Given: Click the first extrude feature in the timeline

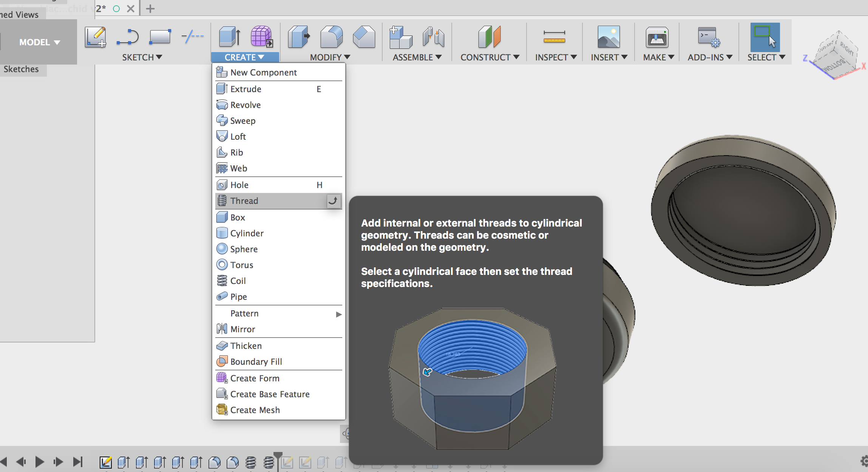Looking at the screenshot, I should point(124,462).
